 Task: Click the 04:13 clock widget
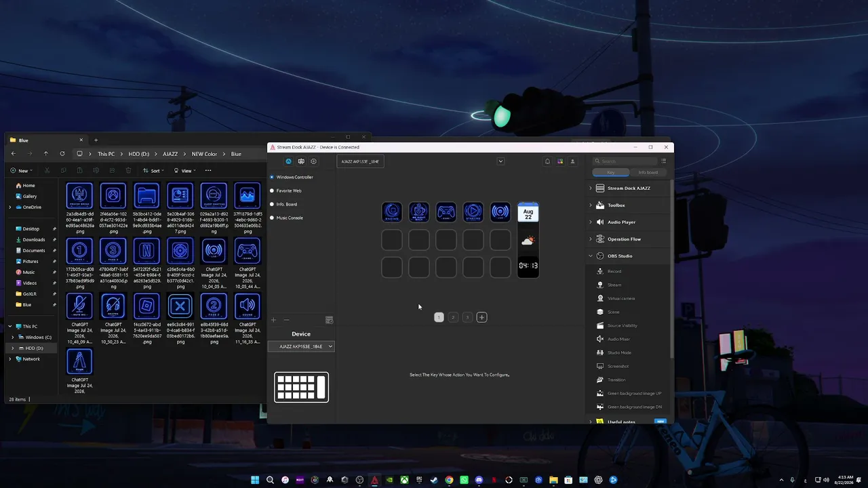point(528,266)
